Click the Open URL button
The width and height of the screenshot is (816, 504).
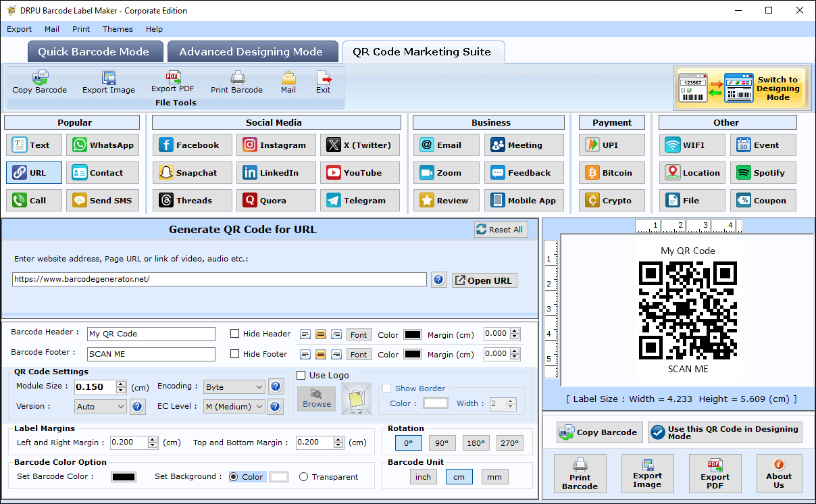pyautogui.click(x=484, y=280)
